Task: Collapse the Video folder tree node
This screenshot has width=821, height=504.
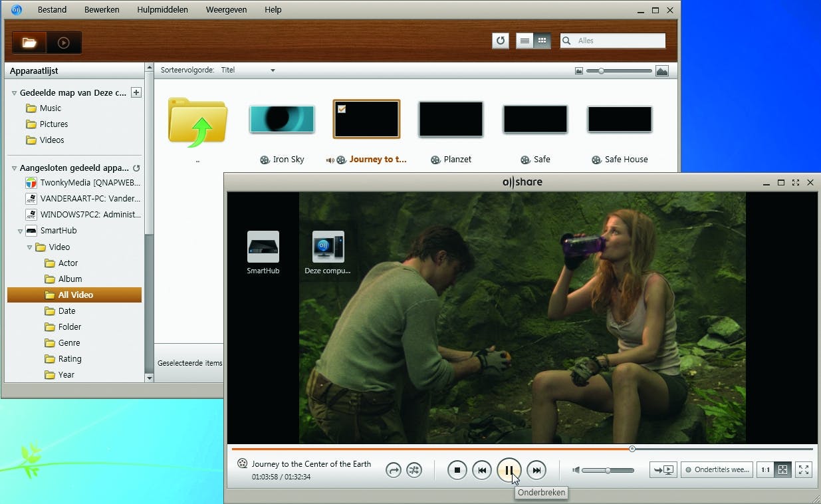Action: (29, 247)
